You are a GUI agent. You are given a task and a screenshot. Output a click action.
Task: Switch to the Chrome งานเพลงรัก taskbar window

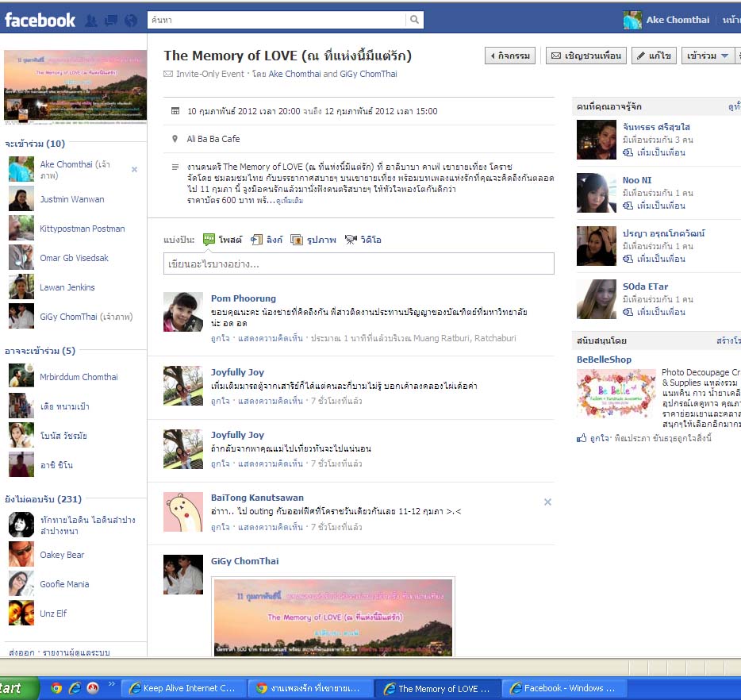(311, 688)
